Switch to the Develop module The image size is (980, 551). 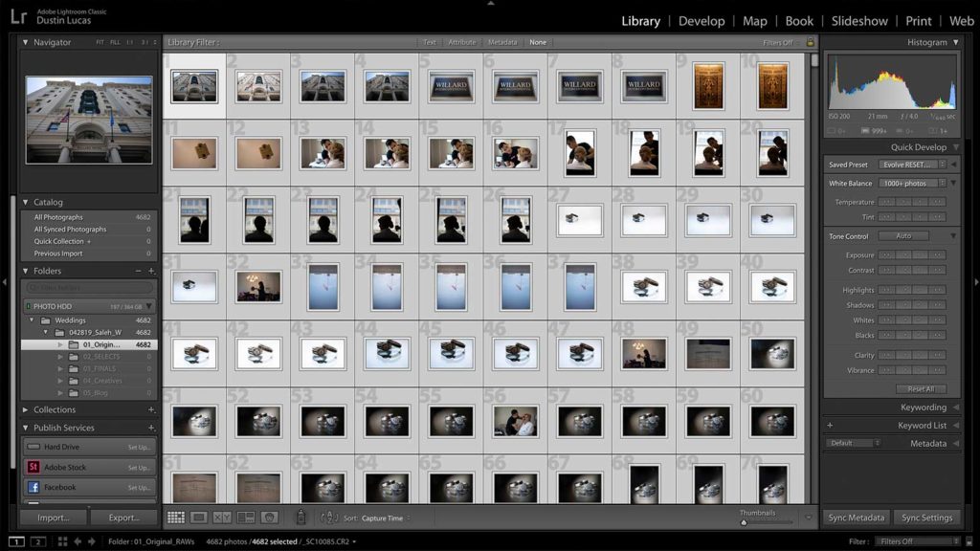702,21
